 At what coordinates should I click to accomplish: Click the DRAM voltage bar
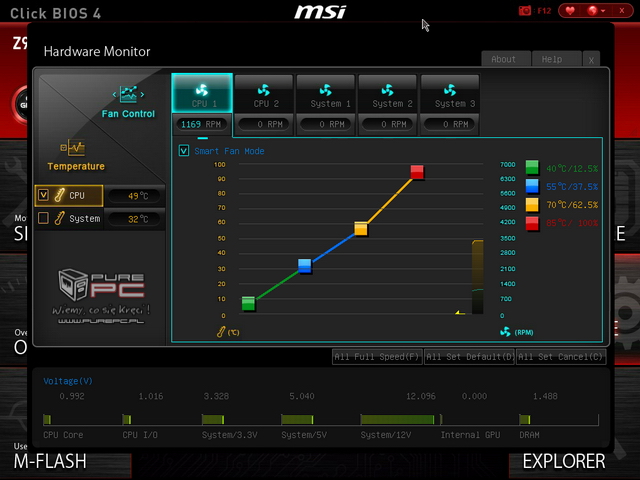click(x=525, y=419)
